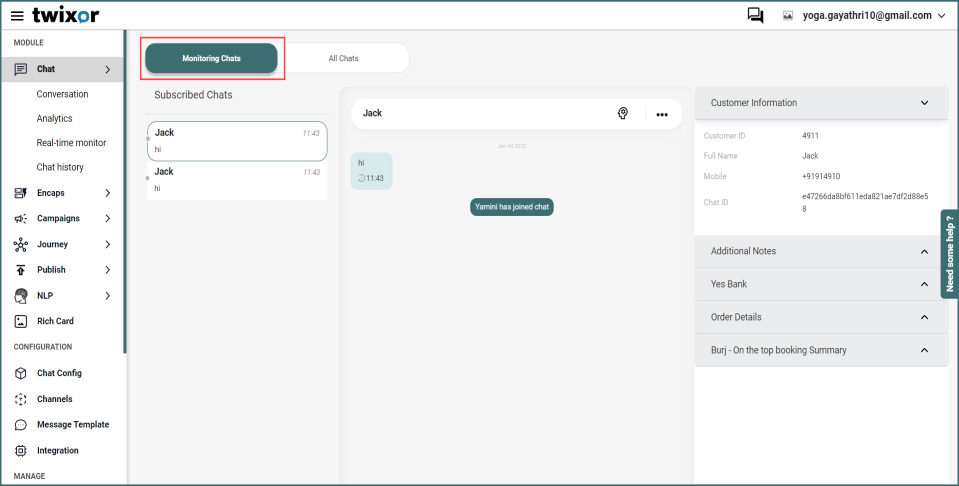Switch to the All Chats tab
Screen dimensions: 959x486
(343, 58)
